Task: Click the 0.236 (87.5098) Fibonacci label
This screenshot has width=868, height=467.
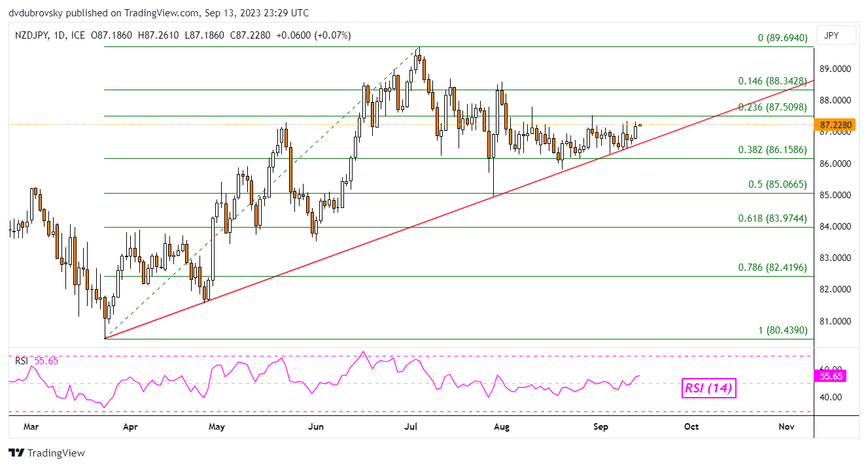Action: click(773, 107)
